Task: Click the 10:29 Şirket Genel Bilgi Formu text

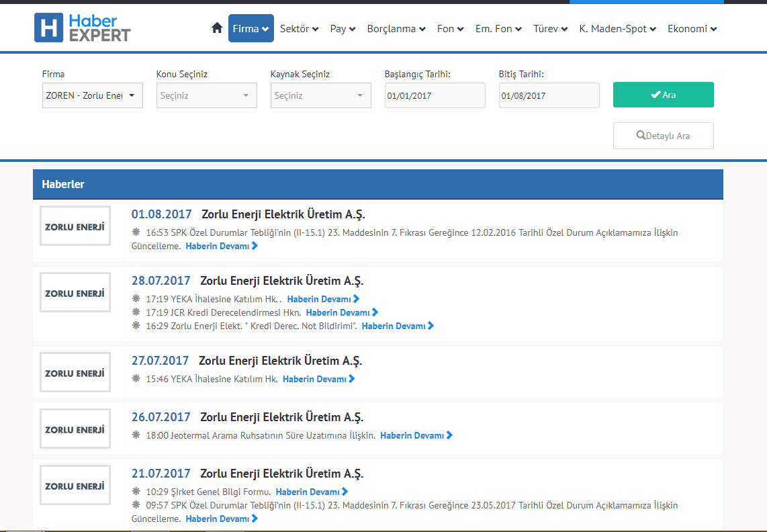Action: point(208,492)
